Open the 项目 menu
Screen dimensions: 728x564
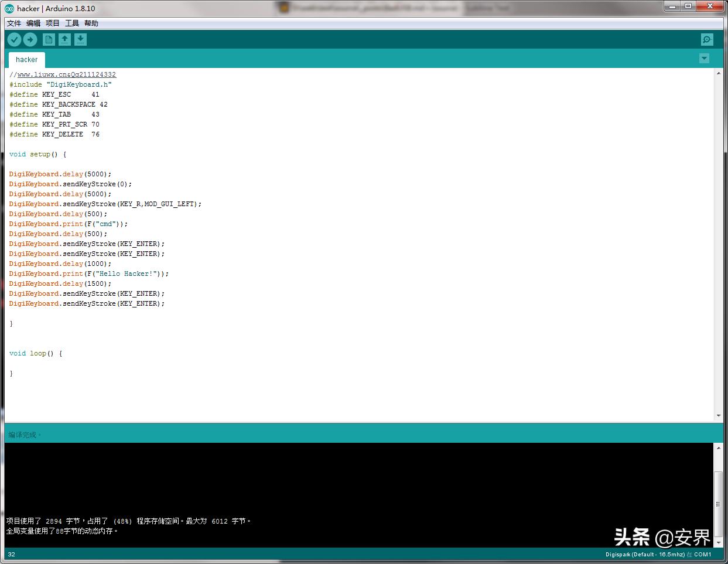53,23
